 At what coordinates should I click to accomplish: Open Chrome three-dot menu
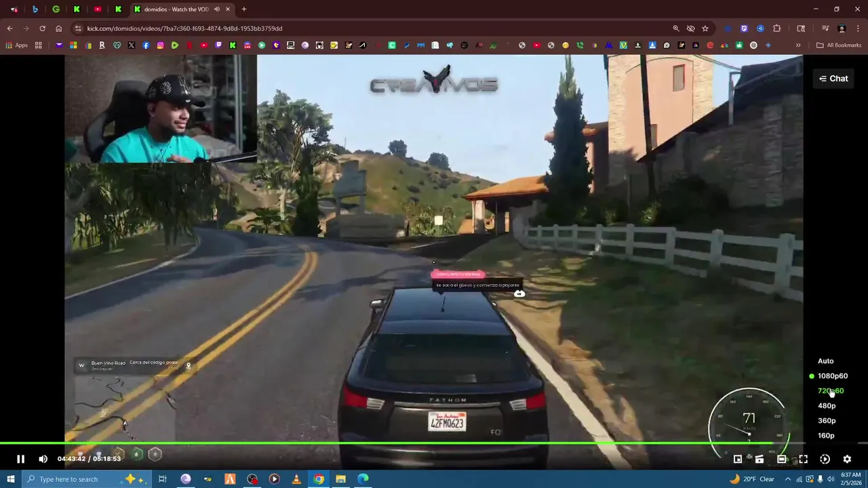click(857, 28)
